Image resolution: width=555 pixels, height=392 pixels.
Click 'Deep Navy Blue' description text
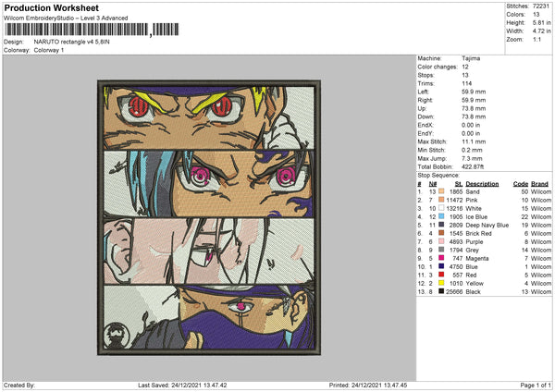point(487,225)
